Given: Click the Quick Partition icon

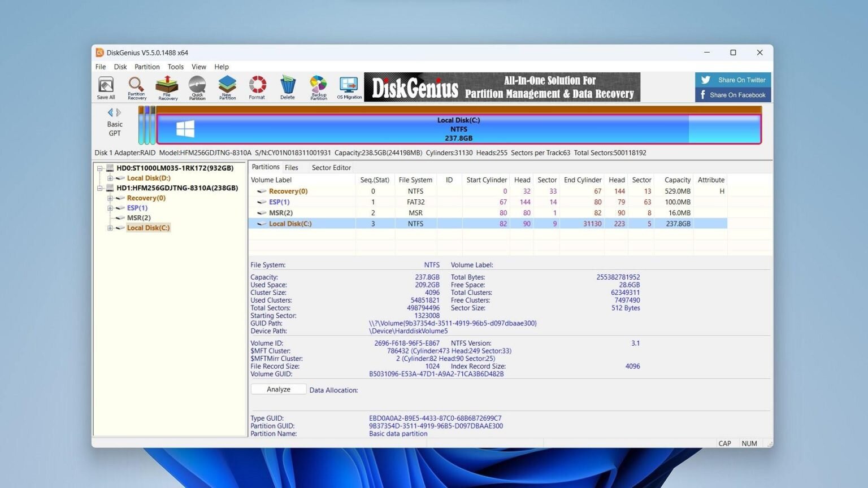Looking at the screenshot, I should [x=197, y=88].
